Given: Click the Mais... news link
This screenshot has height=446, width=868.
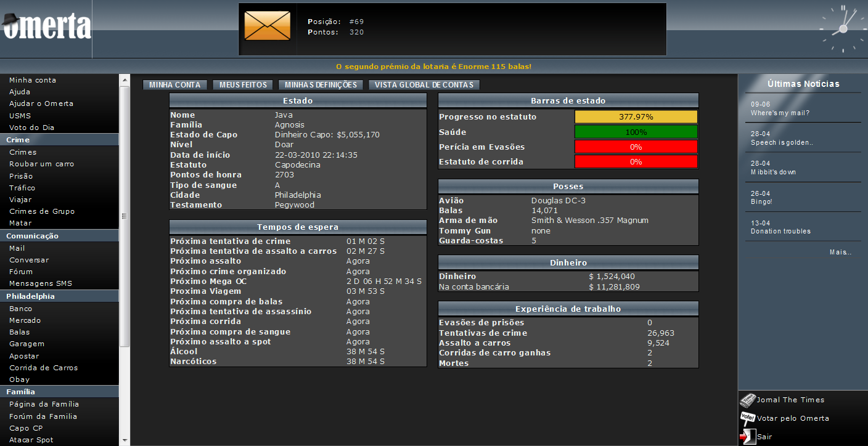Looking at the screenshot, I should 840,252.
